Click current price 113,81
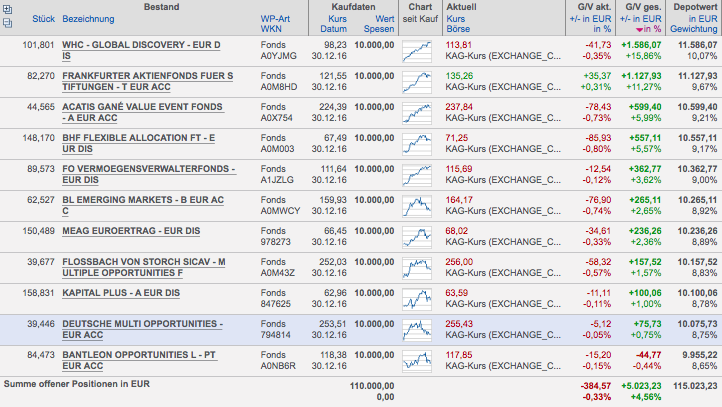722x407 pixels. tap(459, 45)
